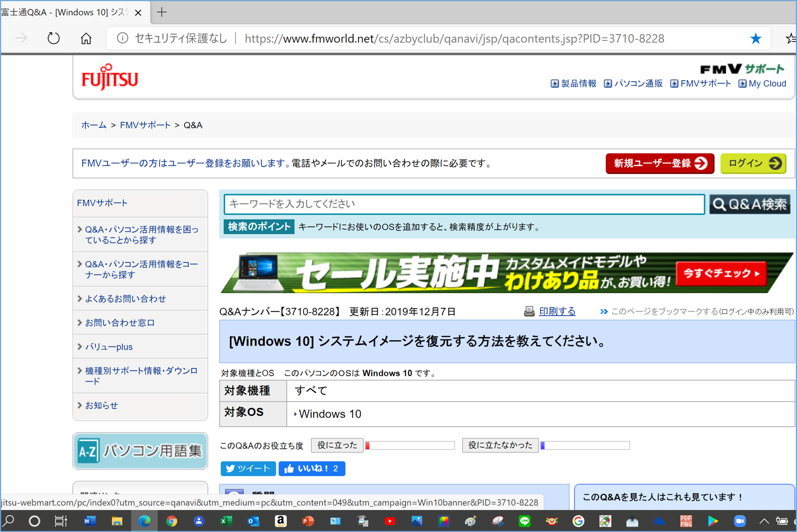Open Outlook from the taskbar
Viewport: 797px width, 532px height.
coord(254,521)
